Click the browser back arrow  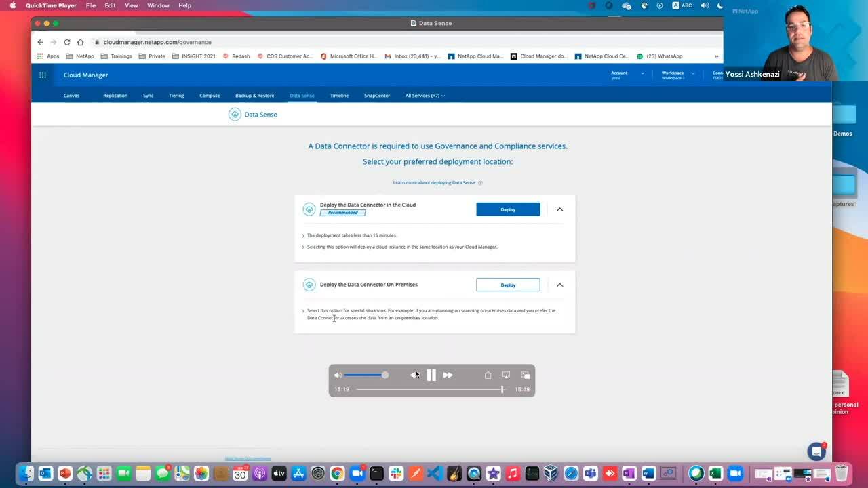[40, 42]
